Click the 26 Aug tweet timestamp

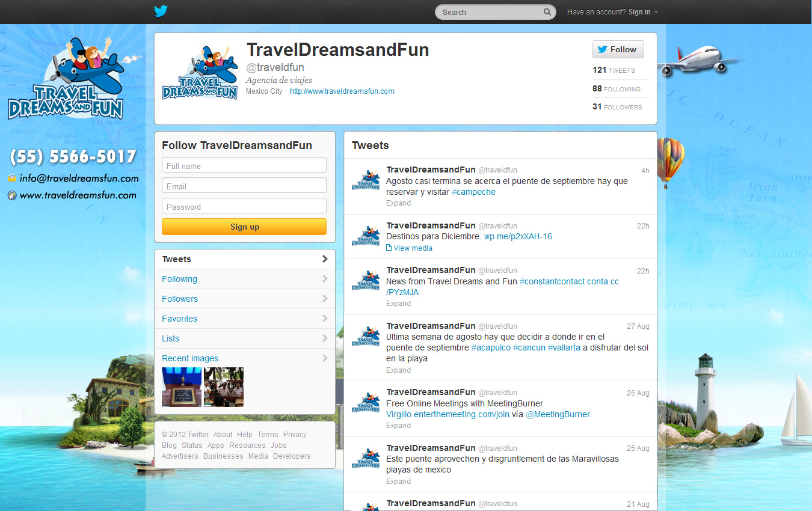[638, 393]
